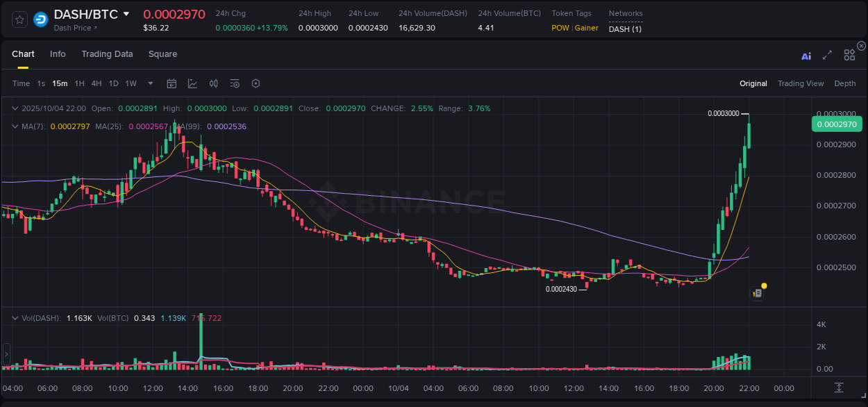The height and width of the screenshot is (407, 868).
Task: Click the yellow dot marker near the latest candle
Action: pos(763,285)
